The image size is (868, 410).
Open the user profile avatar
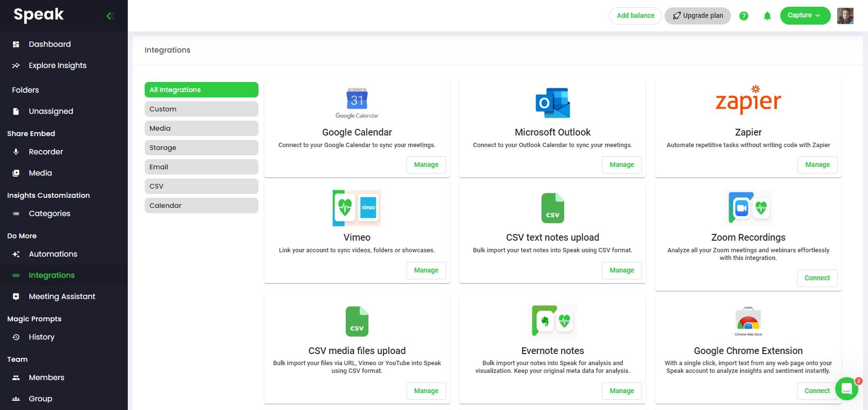point(845,16)
